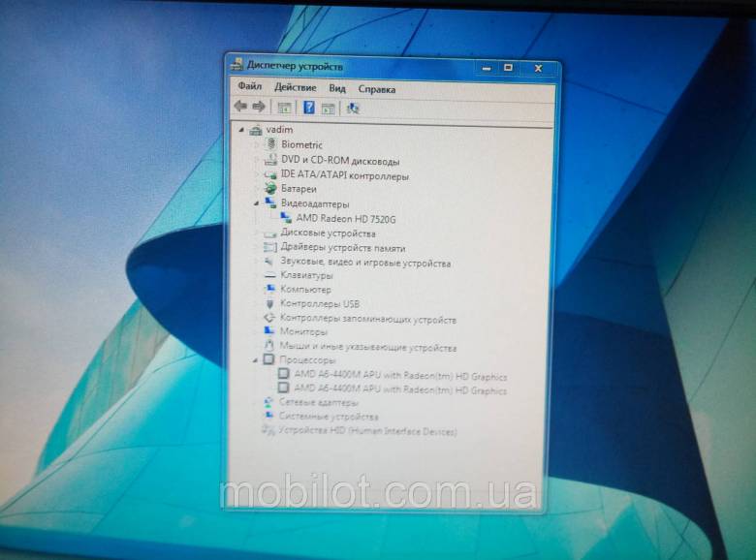This screenshot has height=560, width=756.
Task: Select the Видеоадаптеры label
Action: point(315,203)
